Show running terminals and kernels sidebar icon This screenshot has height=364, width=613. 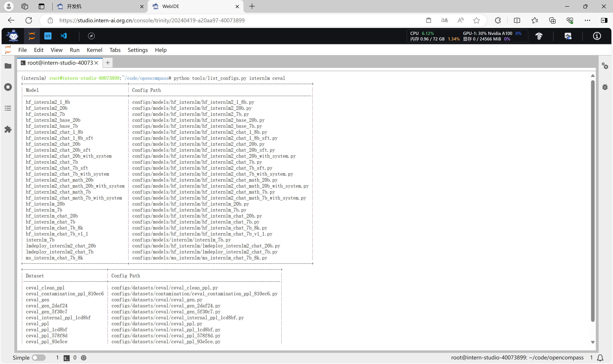(x=8, y=87)
